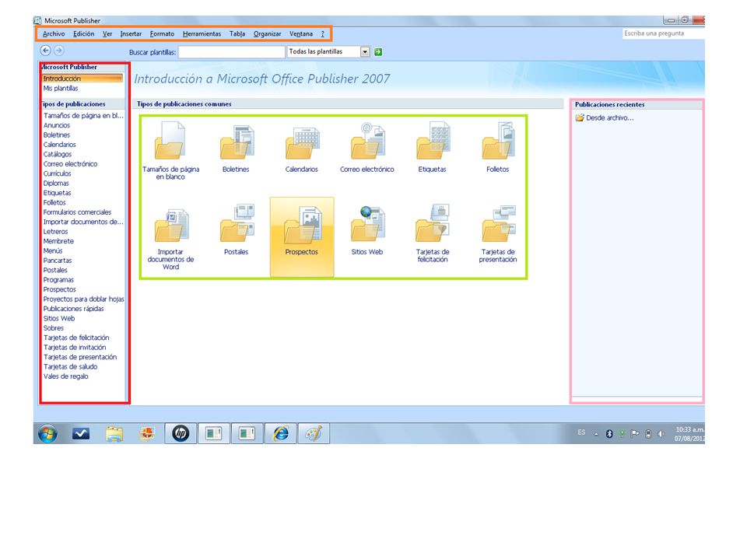The width and height of the screenshot is (747, 560).
Task: Select Formularios comerciales in the sidebar
Action: [77, 212]
